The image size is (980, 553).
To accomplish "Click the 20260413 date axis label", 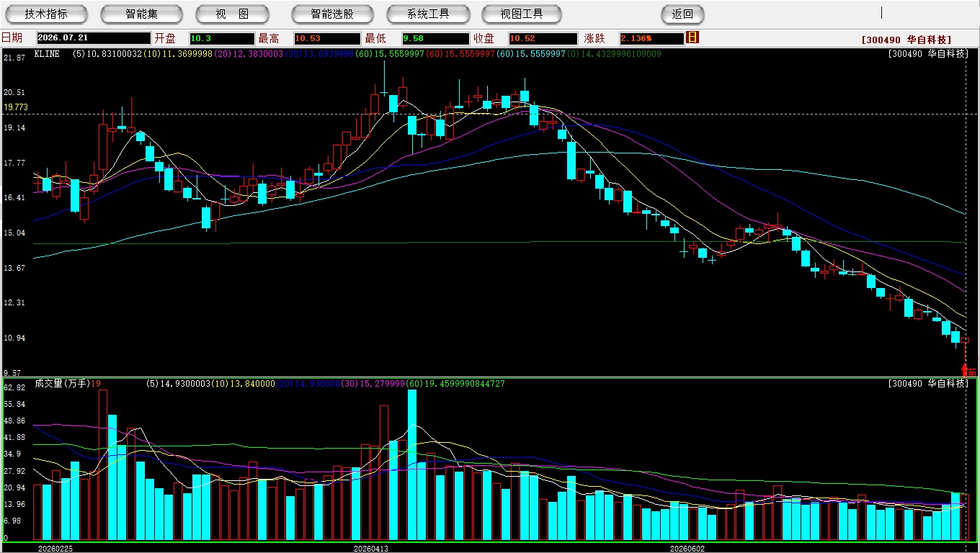I will click(371, 549).
